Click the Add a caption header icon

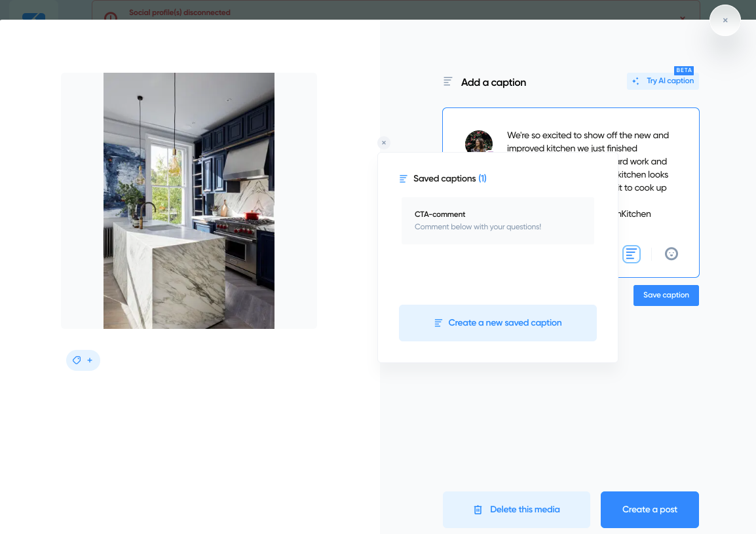tap(447, 81)
